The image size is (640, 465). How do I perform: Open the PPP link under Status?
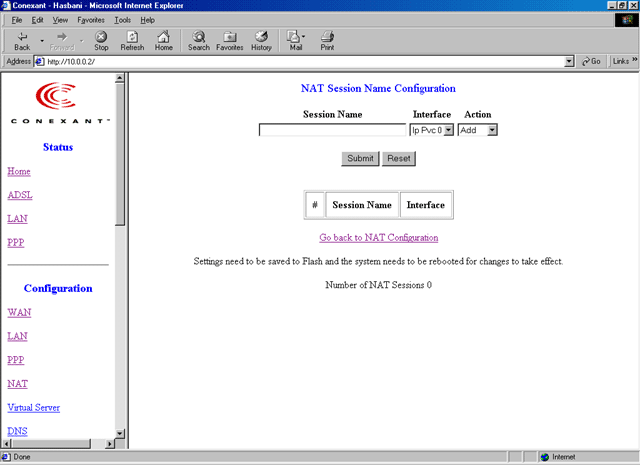[16, 243]
